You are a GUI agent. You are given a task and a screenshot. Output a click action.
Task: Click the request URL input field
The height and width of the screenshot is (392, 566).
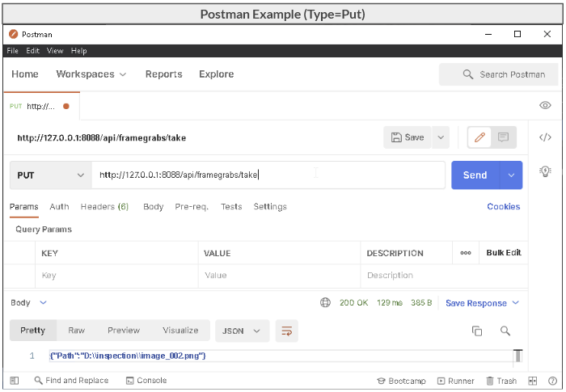[267, 175]
